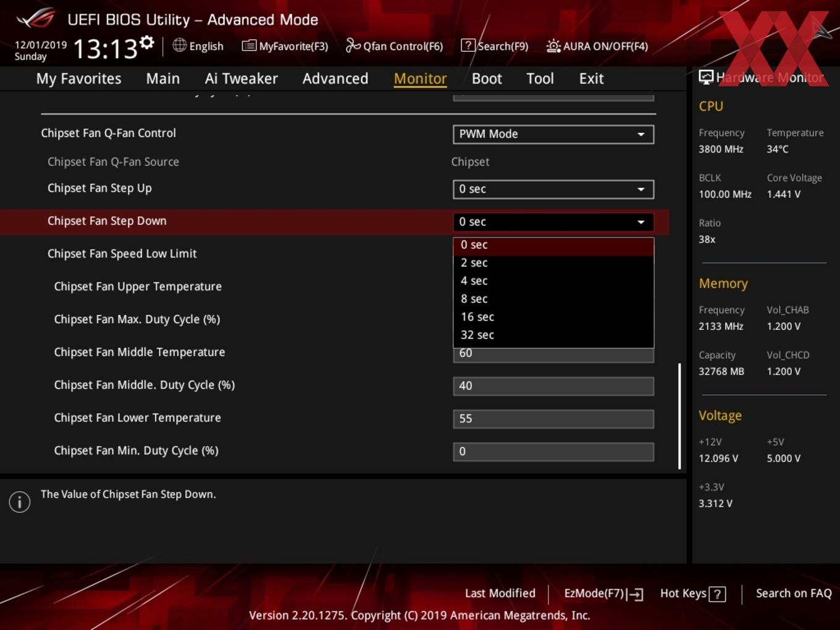Toggle AURA ON/OFF(F4)
Screen dimensions: 840x630
597,46
